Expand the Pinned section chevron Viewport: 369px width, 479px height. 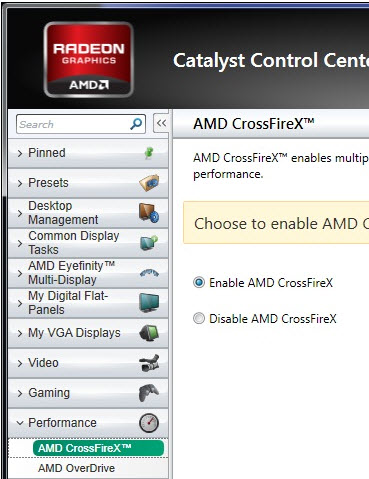(x=20, y=153)
